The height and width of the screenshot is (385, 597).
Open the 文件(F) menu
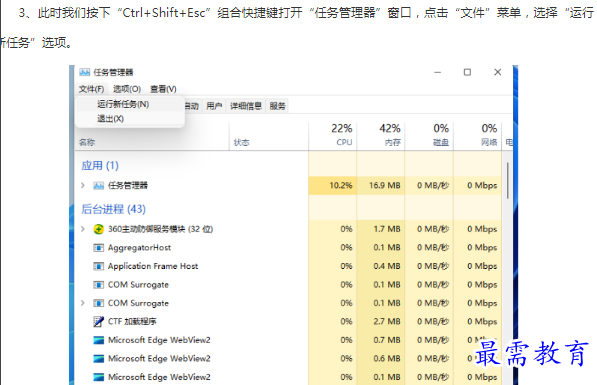[91, 89]
